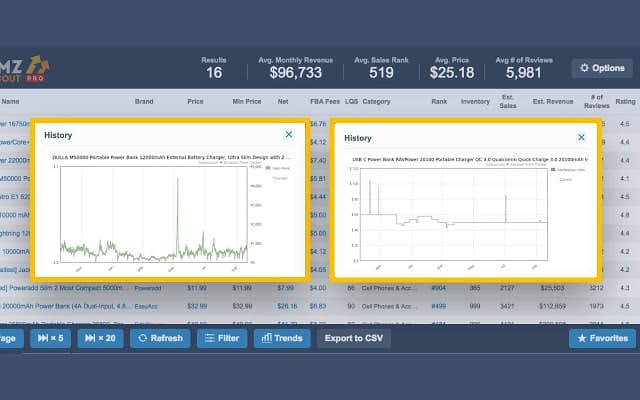Export results to CSV
Viewport: 640px width, 400px height.
tap(354, 338)
